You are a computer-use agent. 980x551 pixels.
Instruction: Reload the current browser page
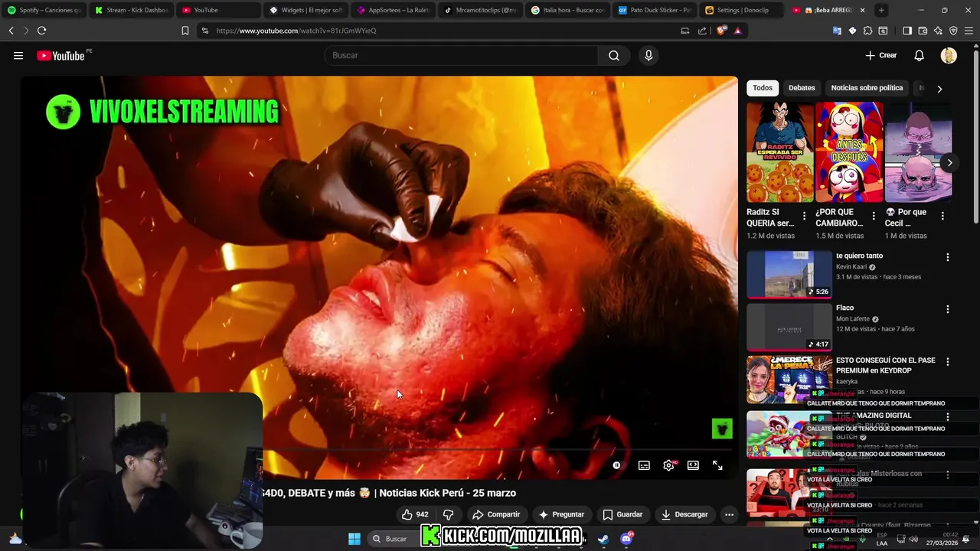click(x=41, y=31)
